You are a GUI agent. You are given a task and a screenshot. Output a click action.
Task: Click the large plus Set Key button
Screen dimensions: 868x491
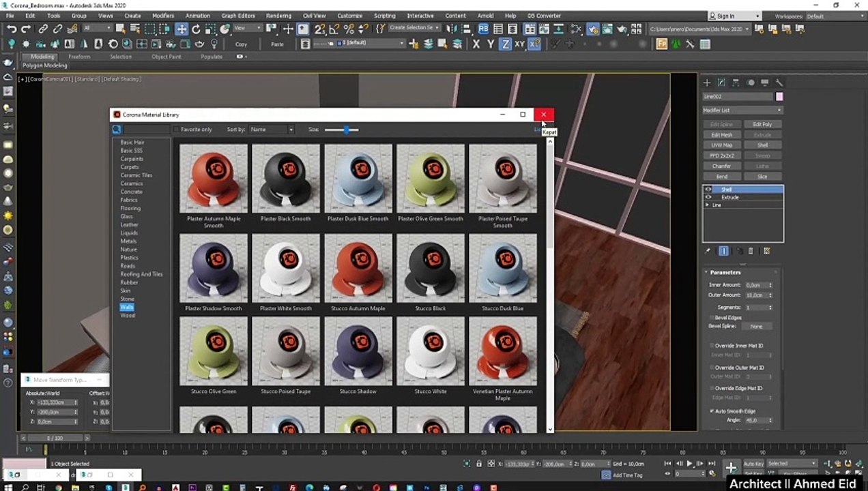click(x=731, y=468)
